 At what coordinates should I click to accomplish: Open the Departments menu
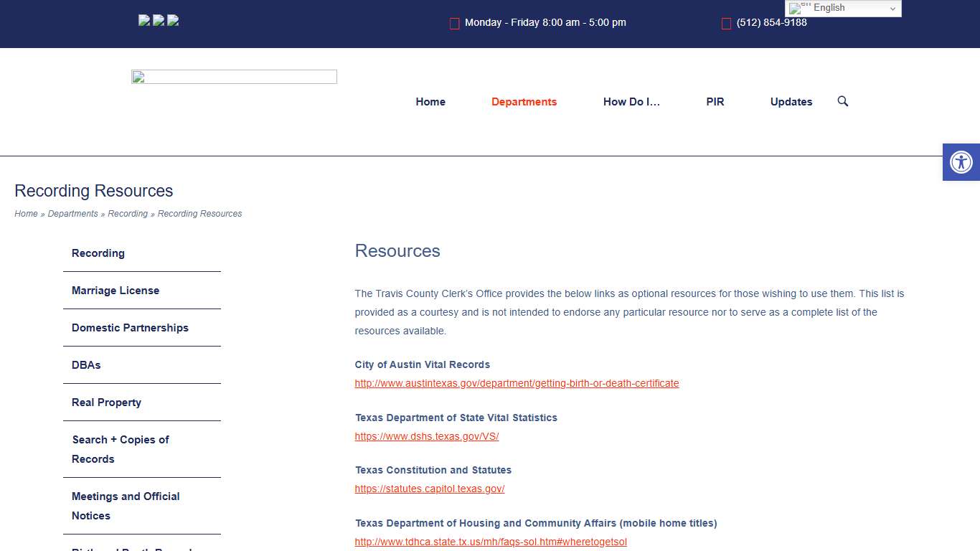click(524, 101)
